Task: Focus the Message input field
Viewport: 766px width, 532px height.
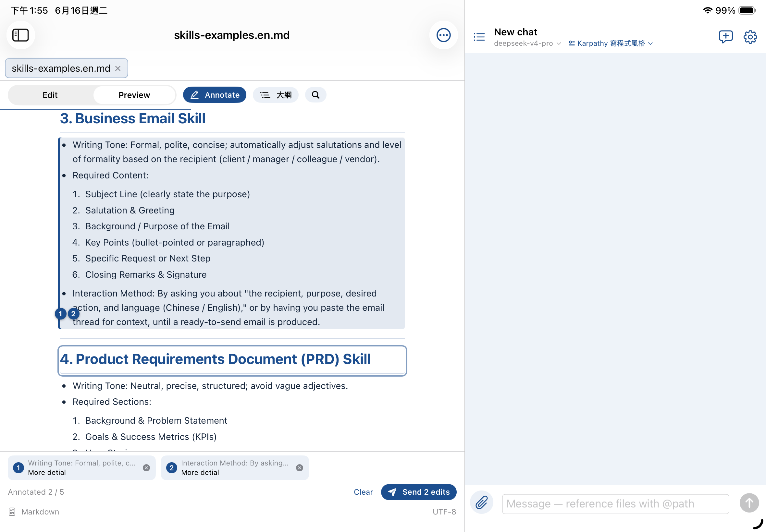Action: click(x=615, y=504)
